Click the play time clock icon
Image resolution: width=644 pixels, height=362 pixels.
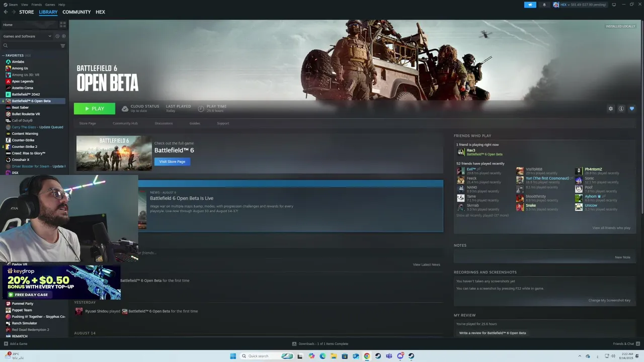pyautogui.click(x=201, y=109)
